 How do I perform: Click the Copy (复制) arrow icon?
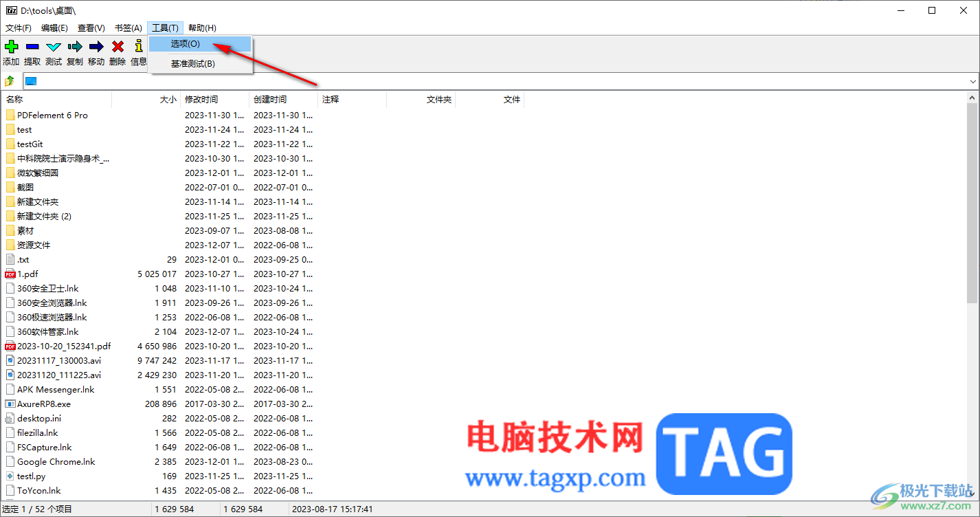[75, 47]
